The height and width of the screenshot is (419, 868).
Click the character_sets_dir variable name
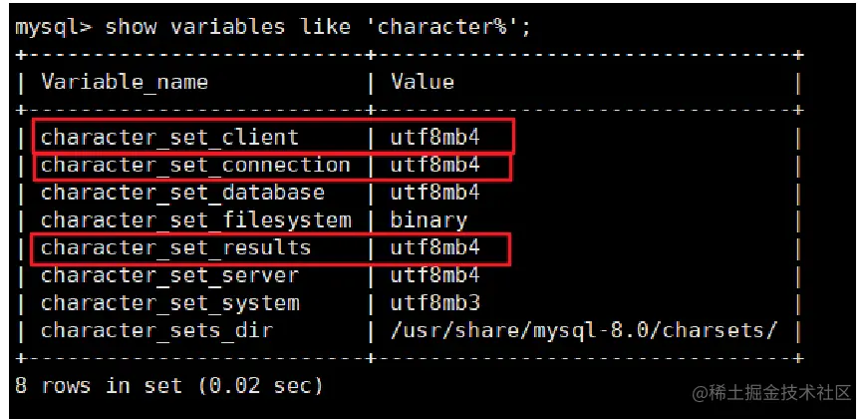pyautogui.click(x=156, y=330)
